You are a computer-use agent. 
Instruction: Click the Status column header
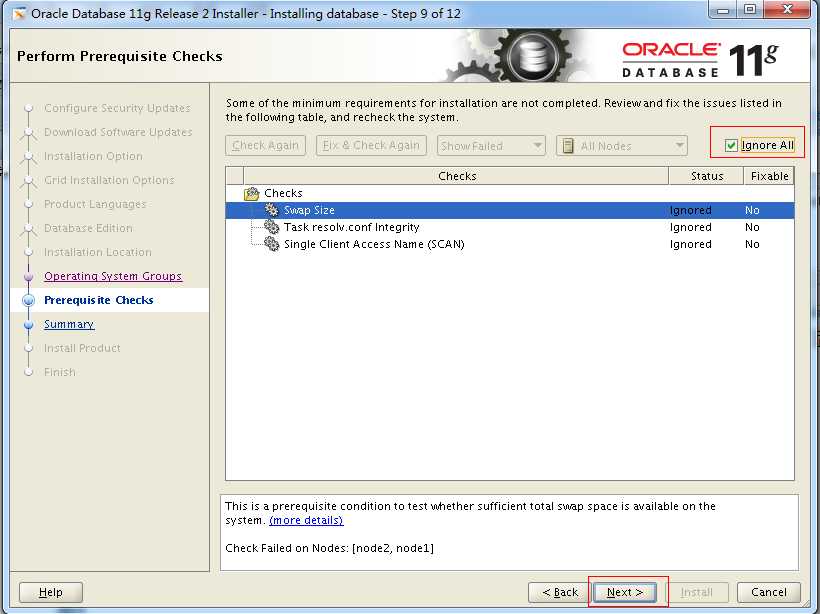[x=706, y=176]
